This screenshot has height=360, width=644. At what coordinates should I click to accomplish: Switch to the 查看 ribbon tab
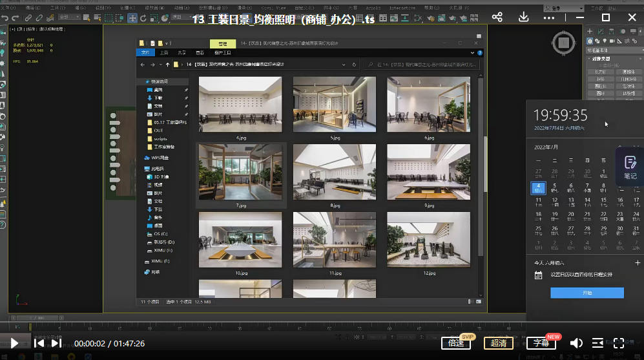(x=200, y=52)
